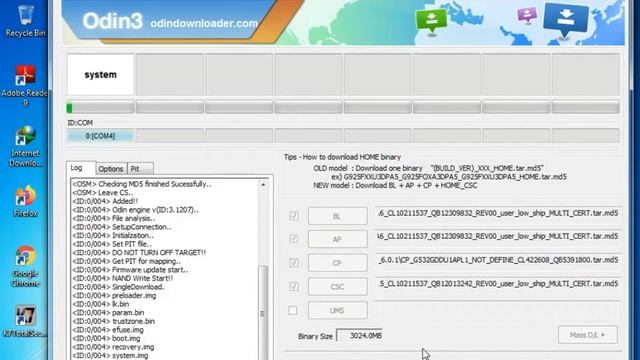Screen dimensions: 640x360
Task: Toggle the CP file checkbox
Action: click(x=293, y=263)
